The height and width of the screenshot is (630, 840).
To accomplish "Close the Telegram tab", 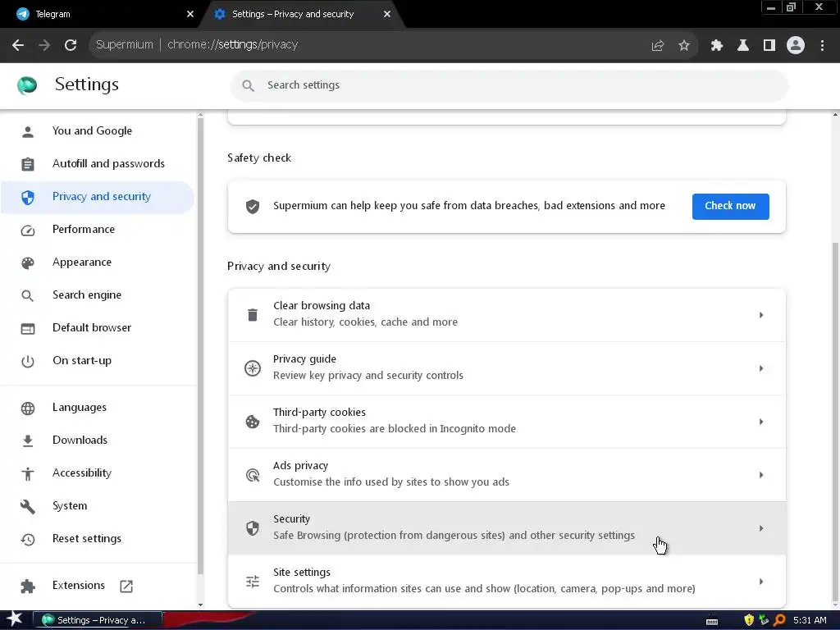I will point(189,14).
